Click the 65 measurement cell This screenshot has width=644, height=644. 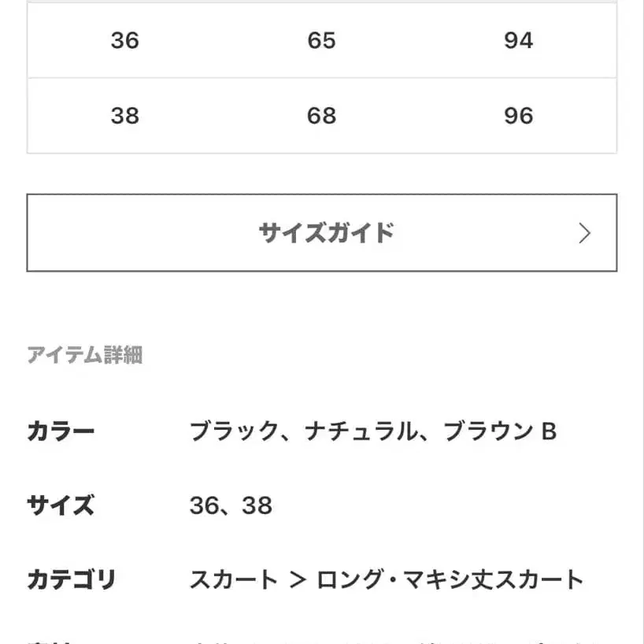321,40
